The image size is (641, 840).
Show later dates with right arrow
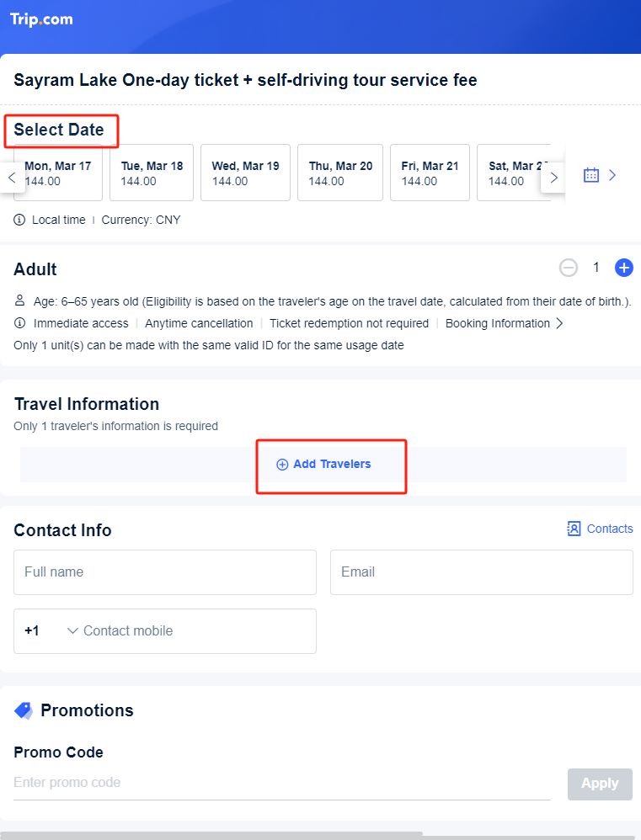tap(553, 178)
